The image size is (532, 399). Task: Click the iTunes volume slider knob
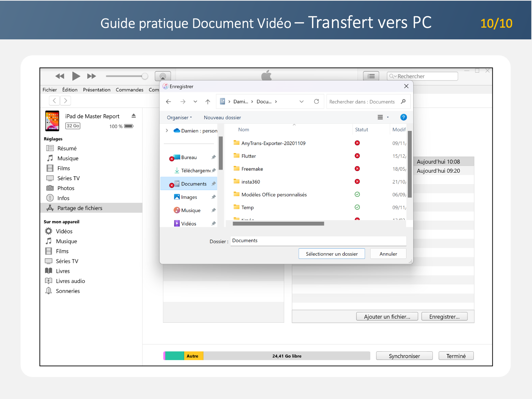coord(145,76)
